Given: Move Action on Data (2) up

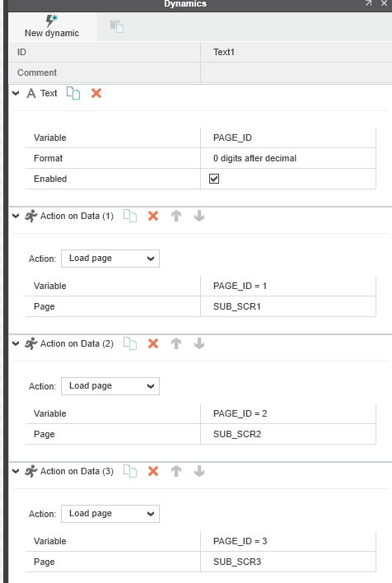Looking at the screenshot, I should point(176,343).
